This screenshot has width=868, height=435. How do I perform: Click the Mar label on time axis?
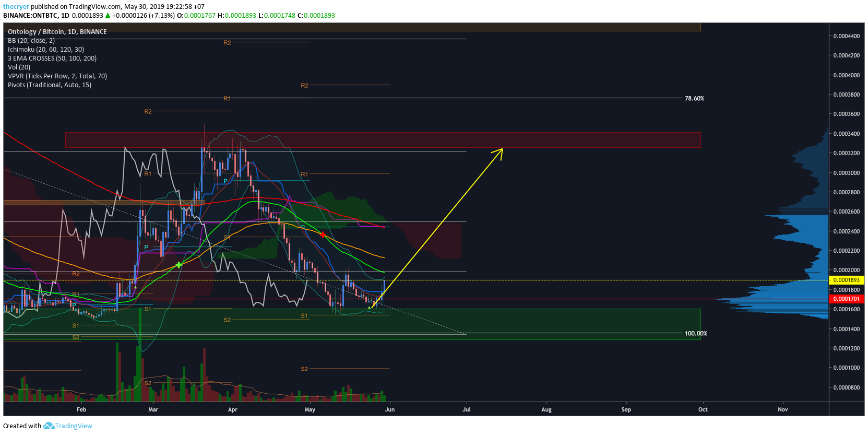click(153, 409)
